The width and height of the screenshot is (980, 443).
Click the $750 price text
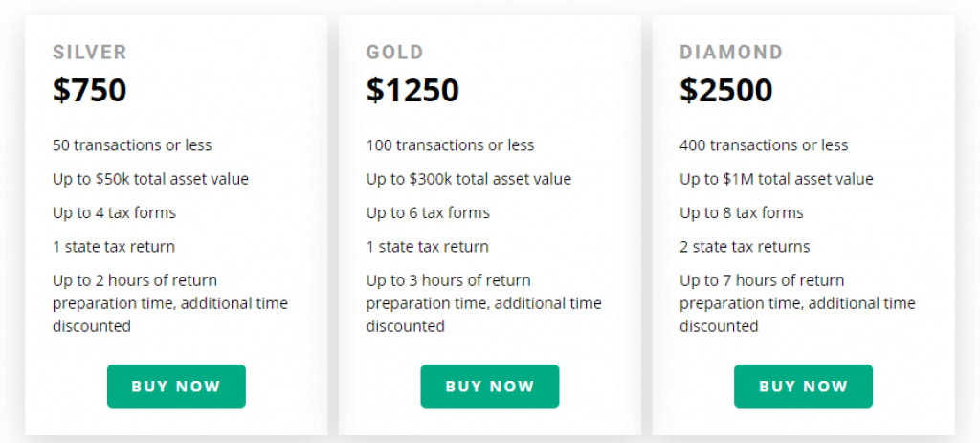(89, 90)
